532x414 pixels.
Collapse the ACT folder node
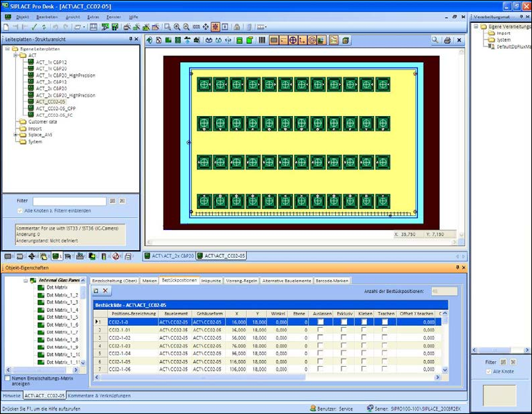click(x=15, y=55)
